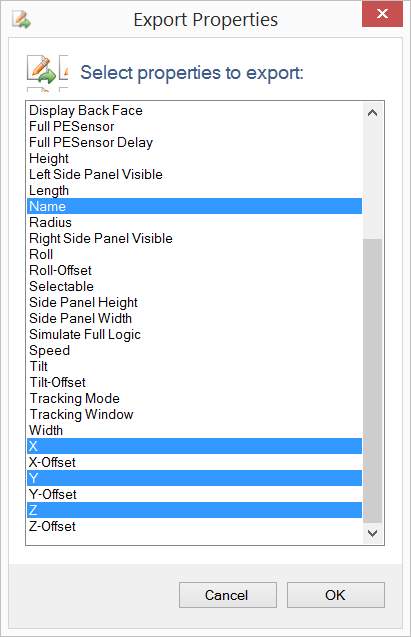Select Simulate Full Logic in list

(x=195, y=334)
